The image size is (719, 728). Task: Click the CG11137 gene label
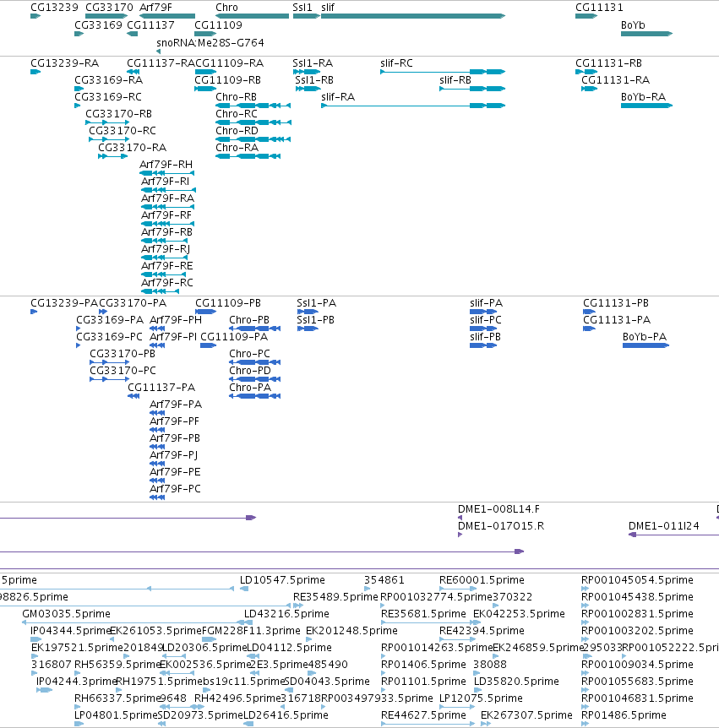[150, 25]
